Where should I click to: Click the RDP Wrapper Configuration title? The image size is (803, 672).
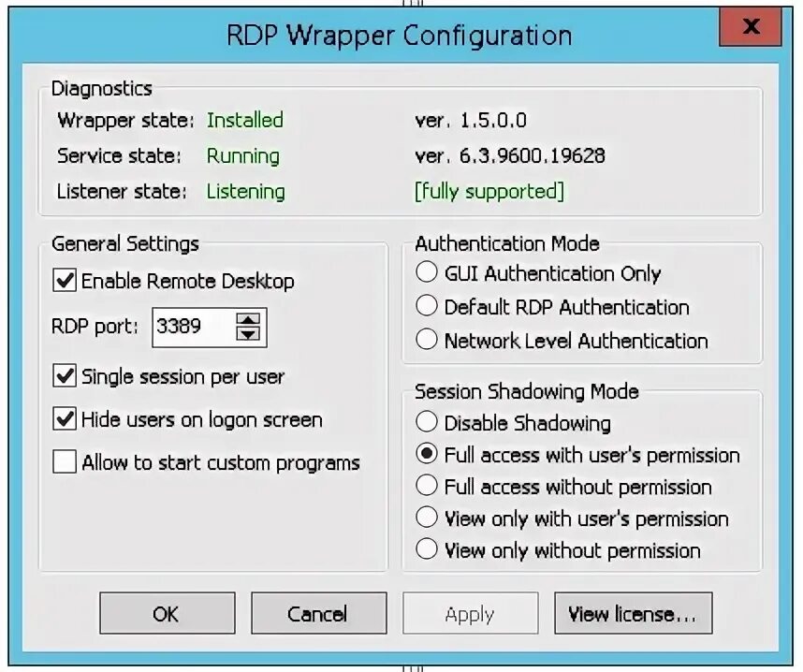point(400,36)
